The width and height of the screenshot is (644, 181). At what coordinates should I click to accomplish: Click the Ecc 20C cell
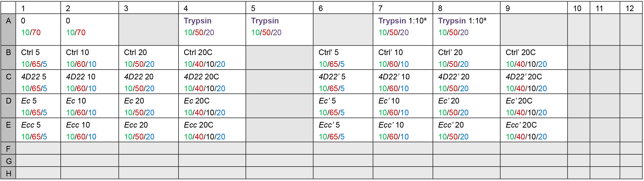click(212, 130)
